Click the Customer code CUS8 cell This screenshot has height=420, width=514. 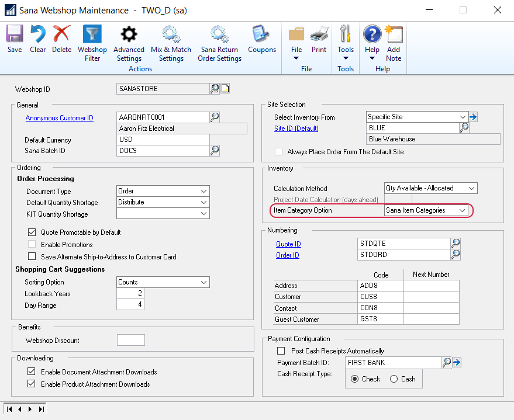pyautogui.click(x=380, y=297)
